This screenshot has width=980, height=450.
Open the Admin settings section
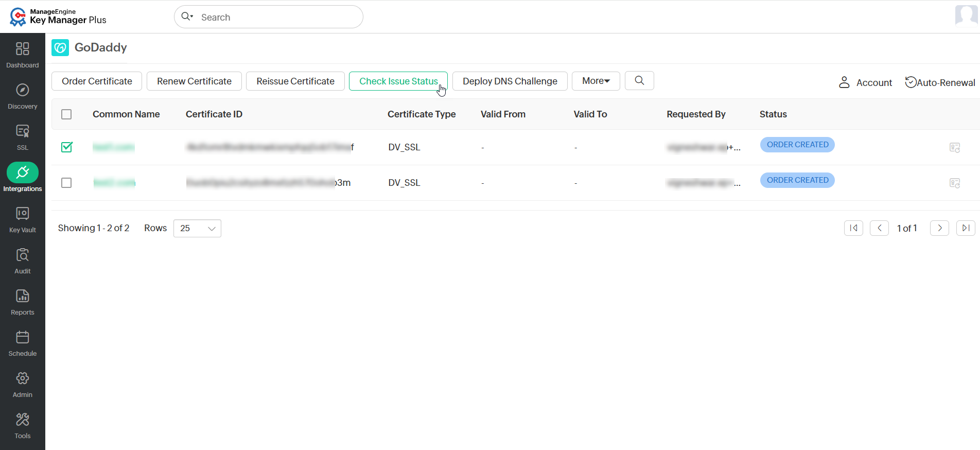point(23,385)
